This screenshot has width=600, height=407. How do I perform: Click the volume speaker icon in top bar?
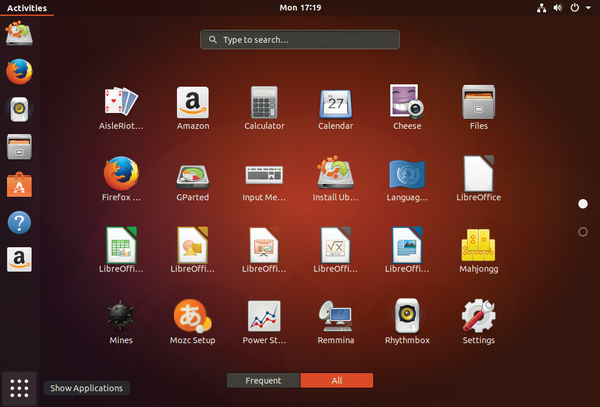(558, 8)
